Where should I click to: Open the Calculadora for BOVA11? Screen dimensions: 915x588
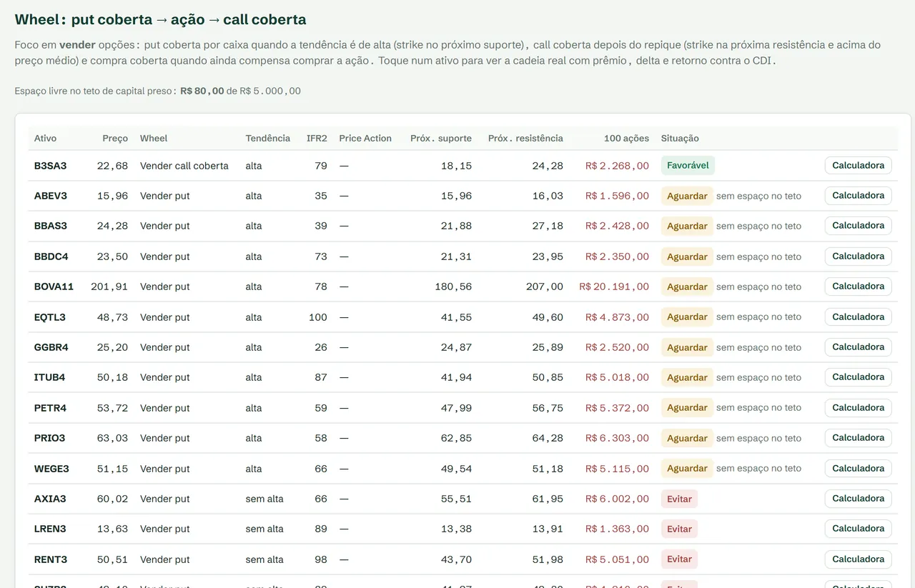(858, 286)
